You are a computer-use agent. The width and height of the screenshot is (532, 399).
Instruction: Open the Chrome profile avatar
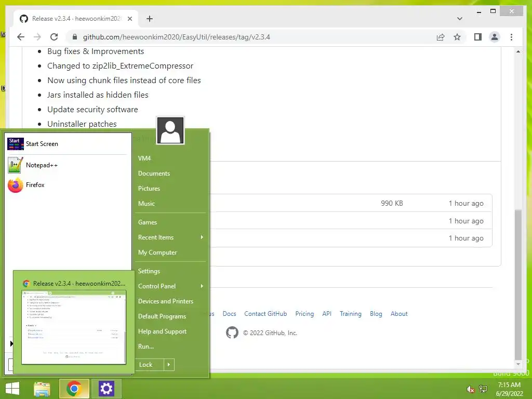point(495,37)
